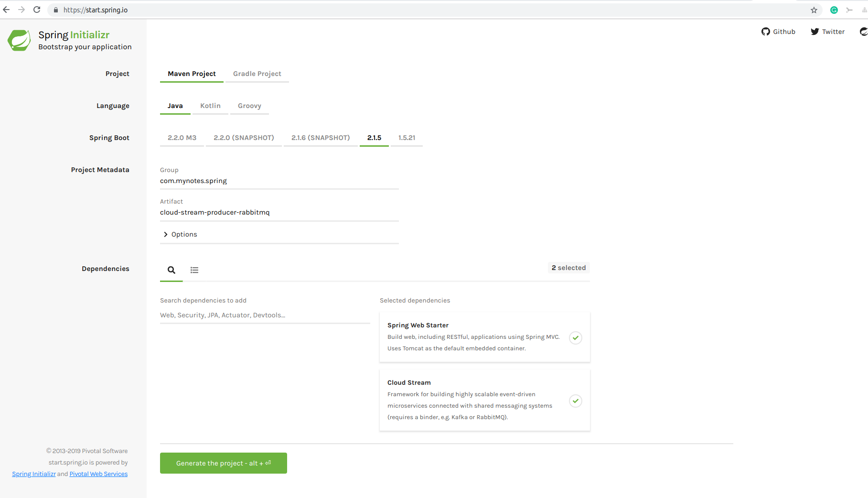Screen dimensions: 868x498
Task: Click the browser address bar URL
Action: (x=96, y=10)
